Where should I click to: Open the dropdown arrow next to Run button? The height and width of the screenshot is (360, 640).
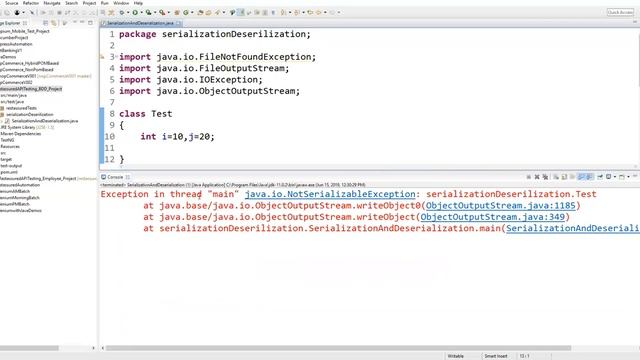coord(142,13)
